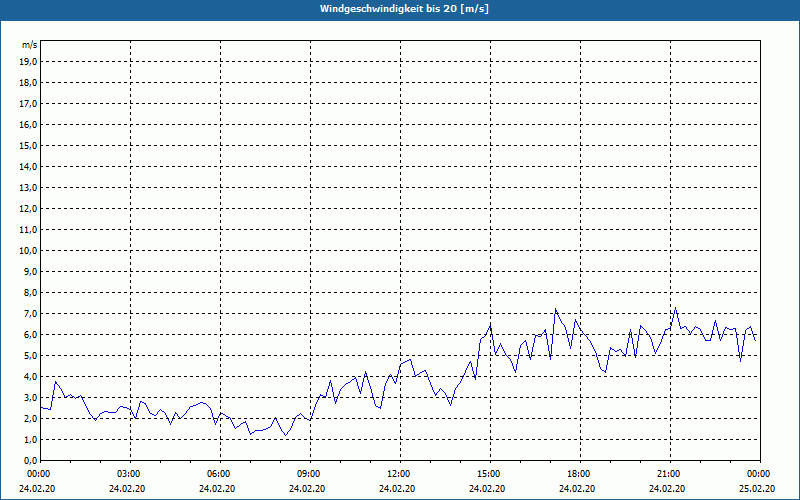The height and width of the screenshot is (500, 800).
Task: Select the '12,0' y-axis label
Action: pyautogui.click(x=29, y=209)
